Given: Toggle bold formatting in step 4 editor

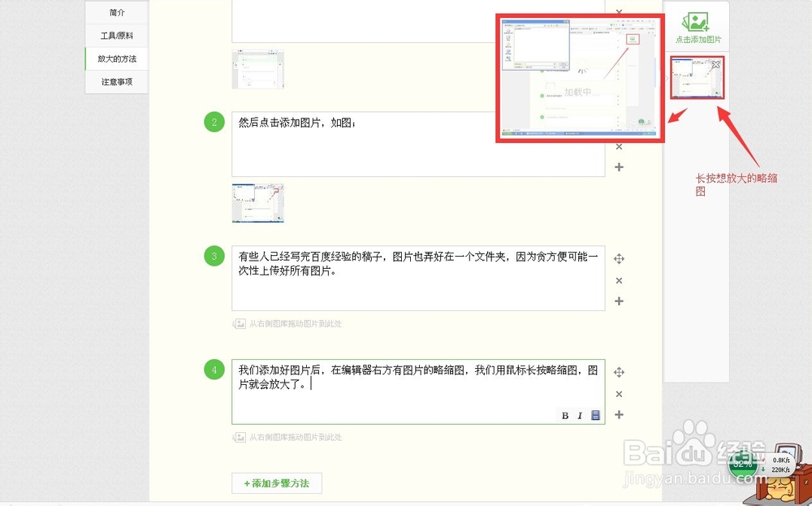Looking at the screenshot, I should click(x=565, y=415).
